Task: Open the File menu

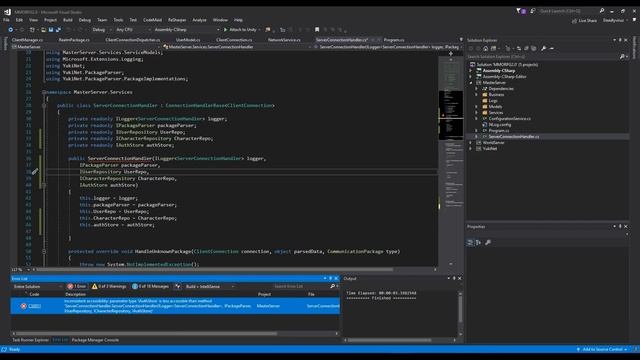Action: coord(6,20)
